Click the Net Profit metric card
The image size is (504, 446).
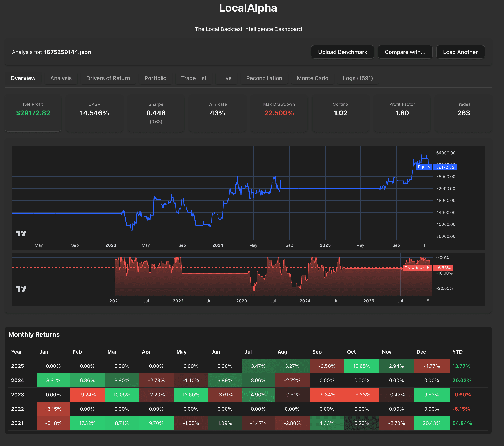click(33, 113)
